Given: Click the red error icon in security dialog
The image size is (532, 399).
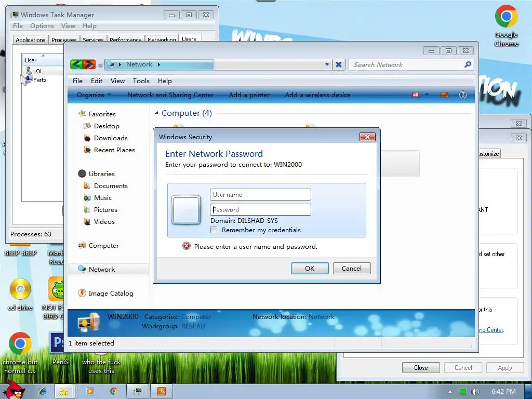Looking at the screenshot, I should coord(187,246).
